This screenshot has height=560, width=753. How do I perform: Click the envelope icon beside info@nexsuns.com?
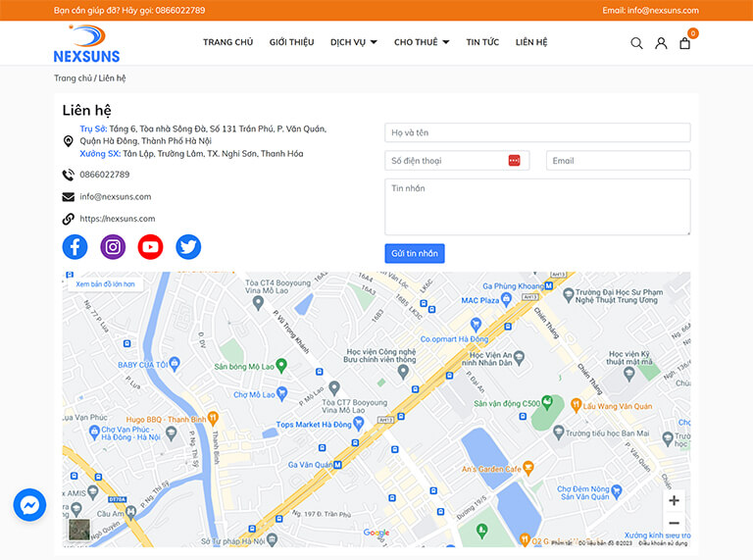69,197
